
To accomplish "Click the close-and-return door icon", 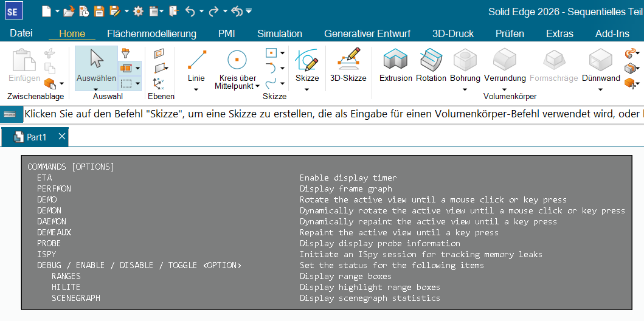I will 173,12.
